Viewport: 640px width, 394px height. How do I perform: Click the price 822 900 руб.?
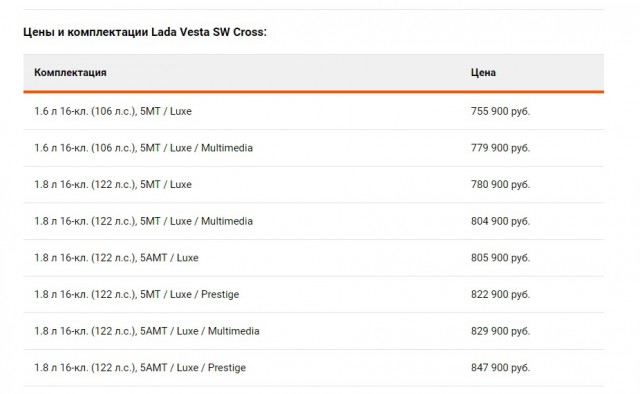tap(500, 294)
